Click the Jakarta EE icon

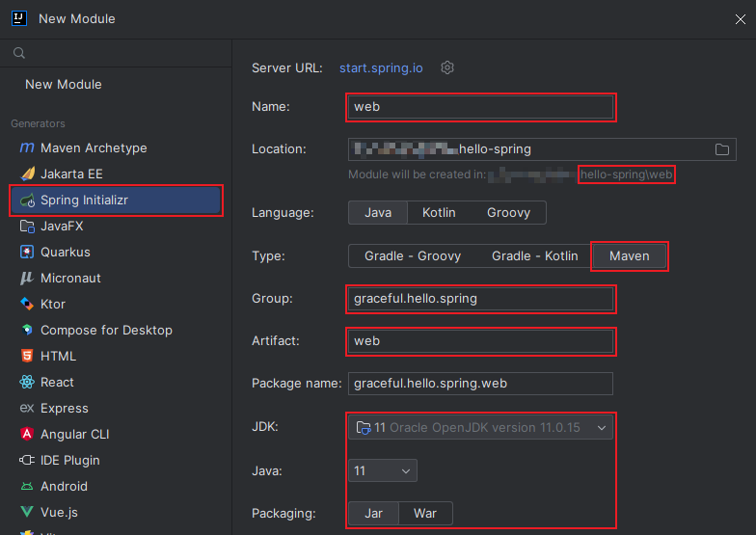click(27, 174)
